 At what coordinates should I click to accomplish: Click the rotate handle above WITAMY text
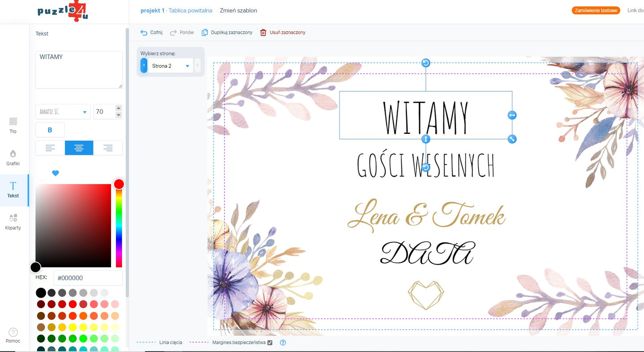pos(426,63)
